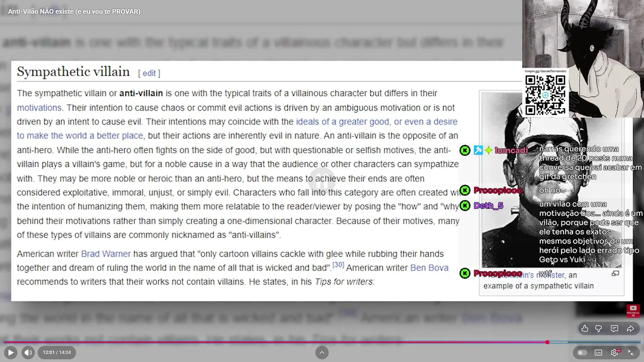Click the livepix.gg/danaelfernandes URL text

pyautogui.click(x=545, y=71)
